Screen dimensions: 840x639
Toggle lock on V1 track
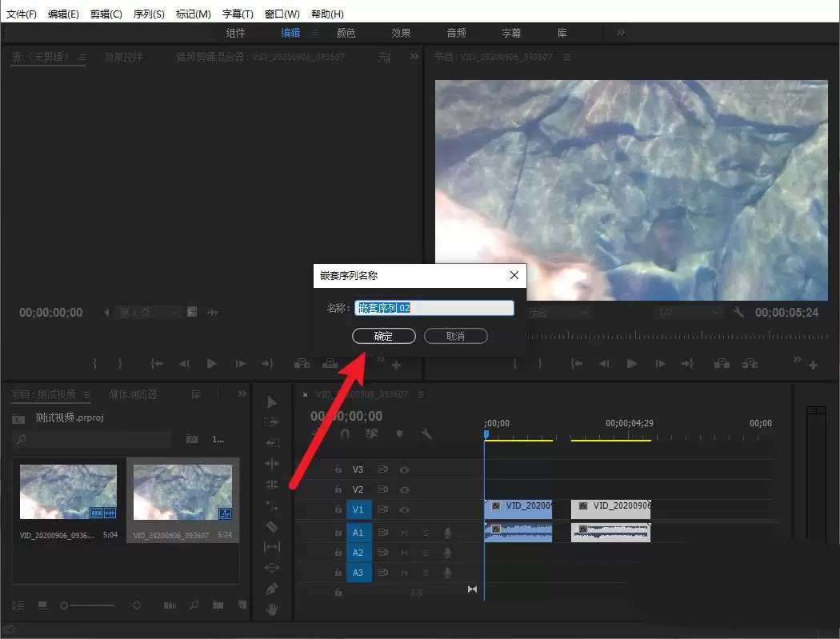(x=338, y=509)
